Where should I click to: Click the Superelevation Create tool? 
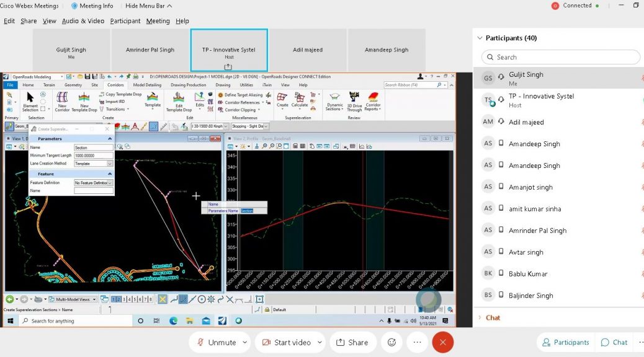(x=282, y=99)
